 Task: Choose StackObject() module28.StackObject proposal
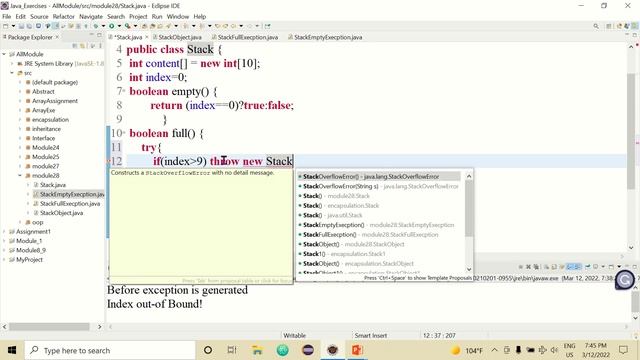click(x=379, y=244)
